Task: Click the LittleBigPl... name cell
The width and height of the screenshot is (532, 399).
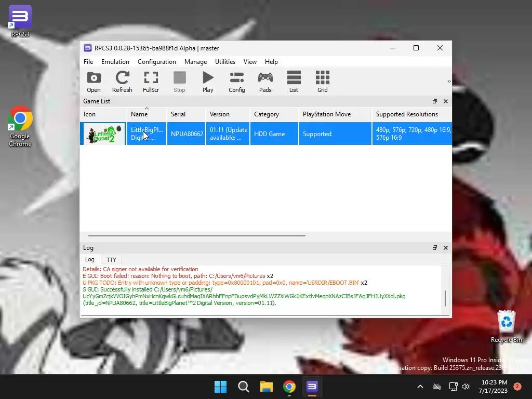Action: (147, 134)
